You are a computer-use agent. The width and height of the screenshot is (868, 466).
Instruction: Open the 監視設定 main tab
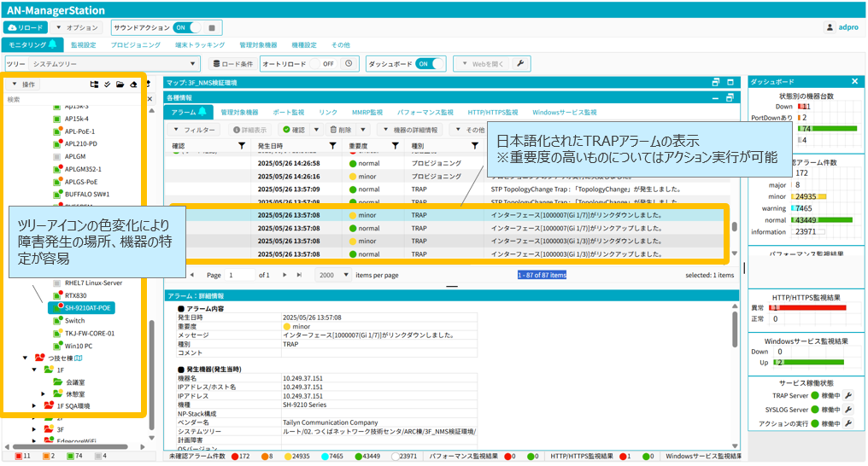pyautogui.click(x=83, y=45)
